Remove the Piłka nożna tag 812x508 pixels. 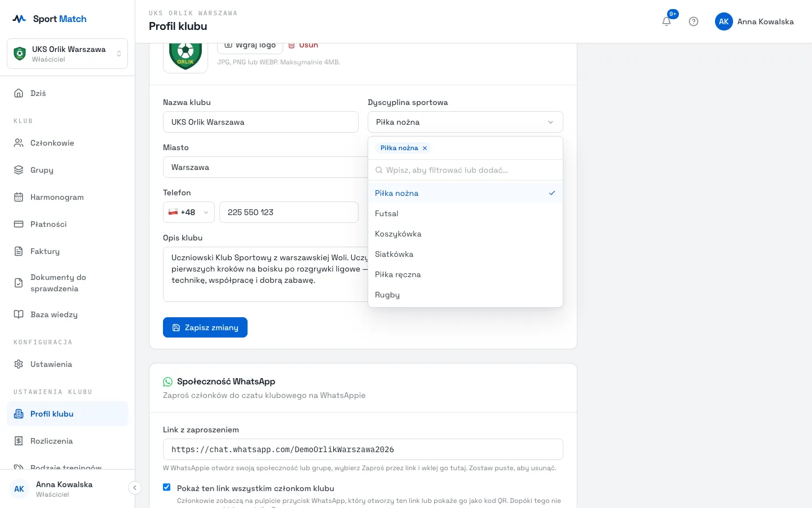tap(425, 148)
